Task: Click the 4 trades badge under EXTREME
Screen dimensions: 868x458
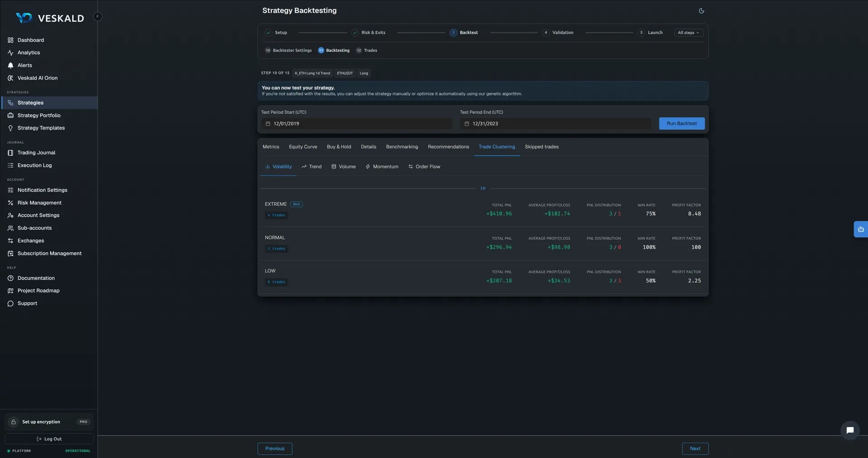Action: point(276,215)
